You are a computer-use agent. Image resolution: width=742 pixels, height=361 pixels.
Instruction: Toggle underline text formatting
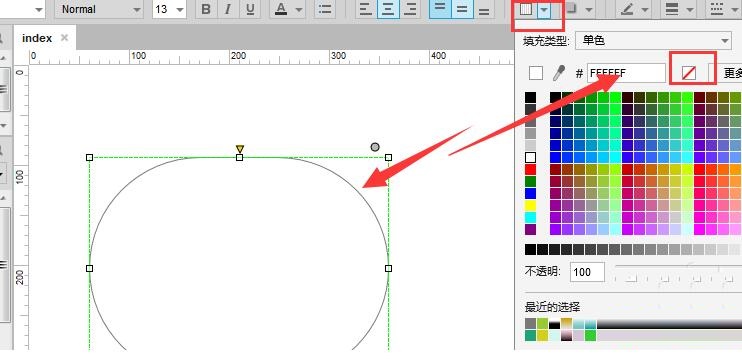(250, 9)
